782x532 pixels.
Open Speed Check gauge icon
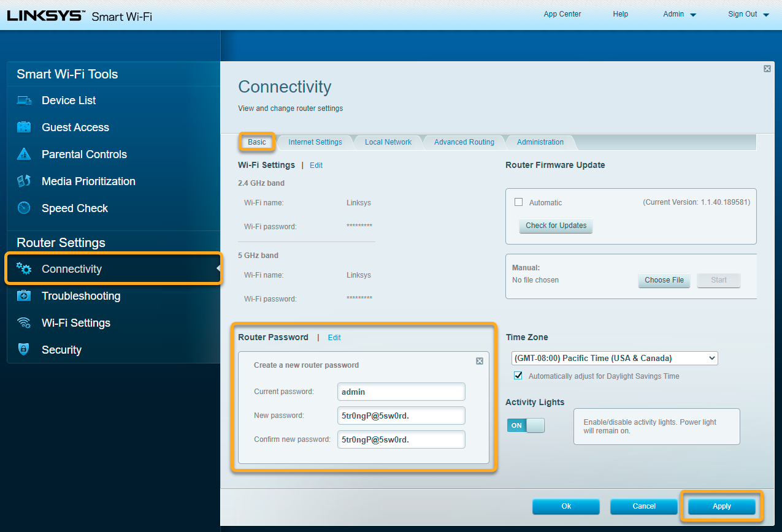[24, 208]
